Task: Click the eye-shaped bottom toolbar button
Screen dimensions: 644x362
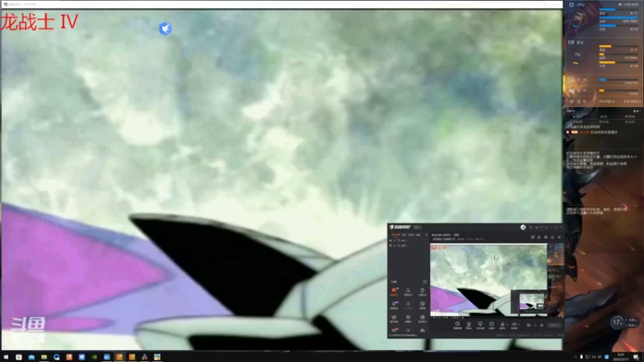Action: (514, 325)
